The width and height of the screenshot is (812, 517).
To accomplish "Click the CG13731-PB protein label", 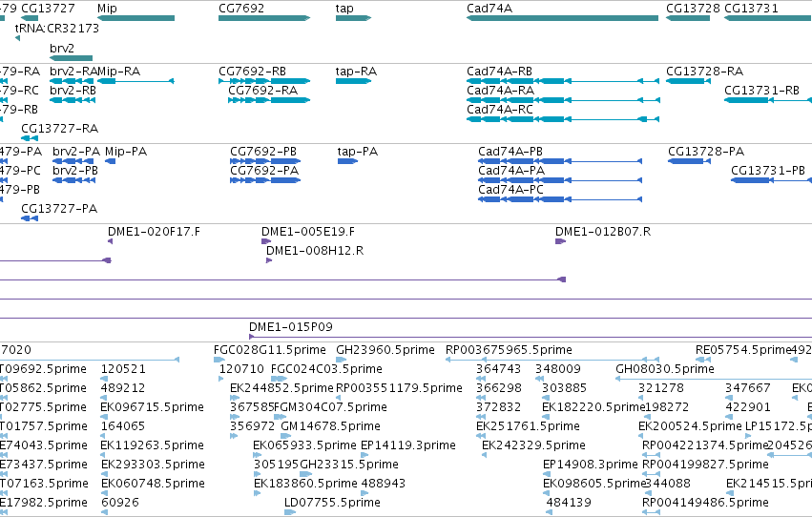I will pyautogui.click(x=768, y=171).
